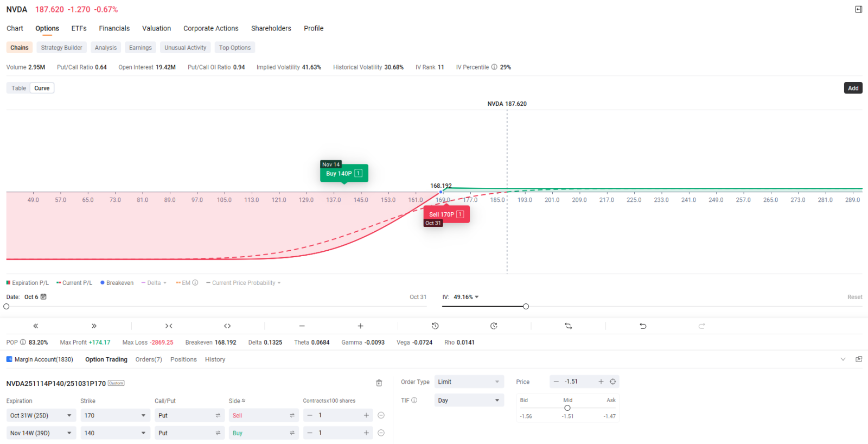This screenshot has height=444, width=868.
Task: Open the Financials tab
Action: pos(114,28)
